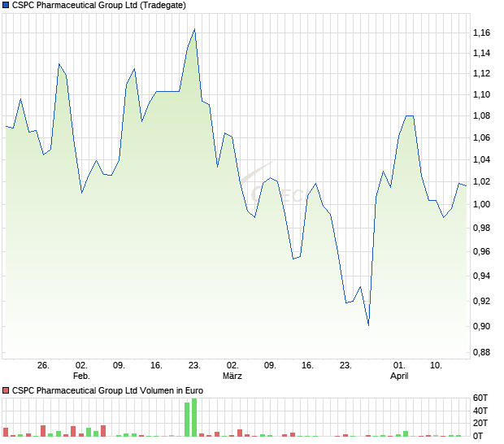Click the 40T volume axis label
504x444 pixels.
(x=480, y=411)
